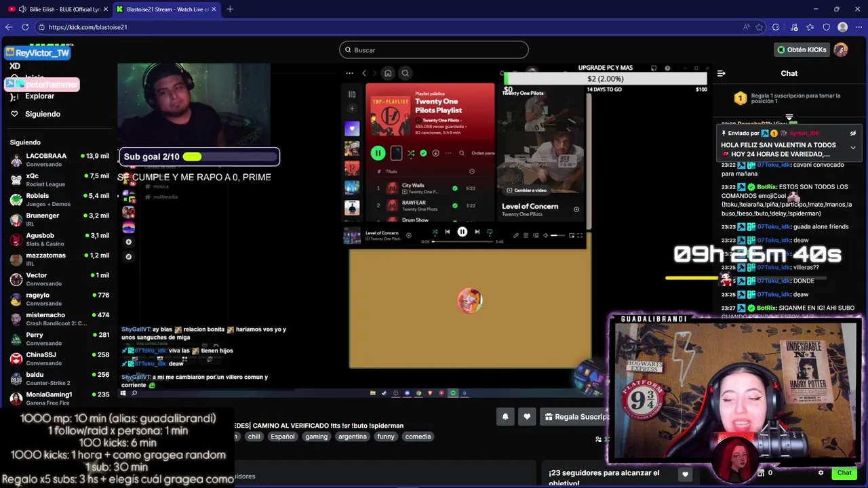Click the green Chat send button

coord(844,473)
